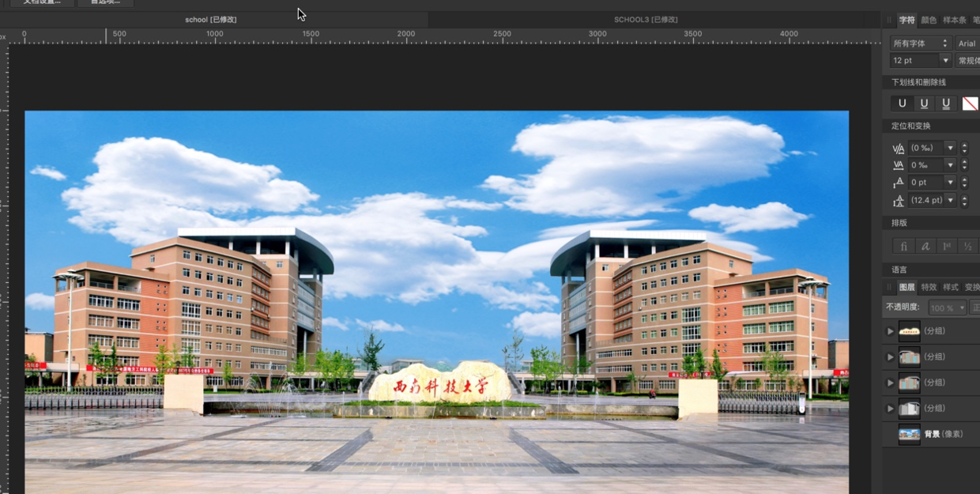Expand the first (分组) layer group
Image resolution: width=980 pixels, height=494 pixels.
[890, 331]
